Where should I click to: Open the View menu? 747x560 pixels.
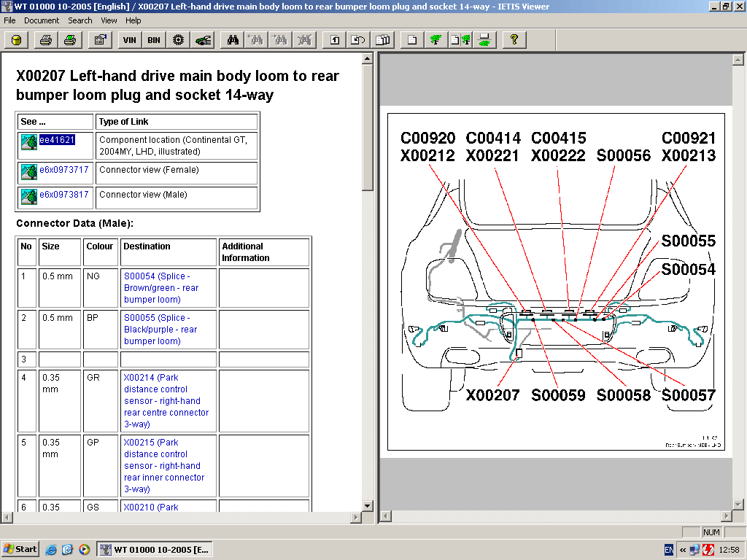click(109, 20)
